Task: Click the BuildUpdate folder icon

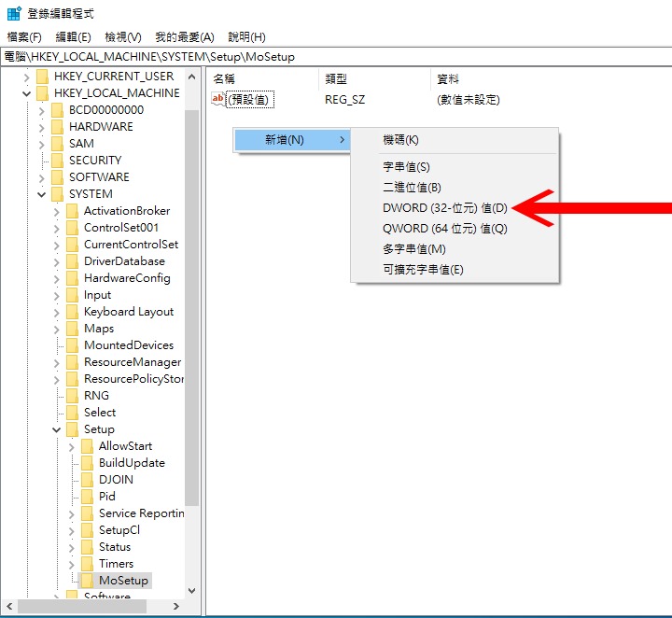Action: pos(88,463)
